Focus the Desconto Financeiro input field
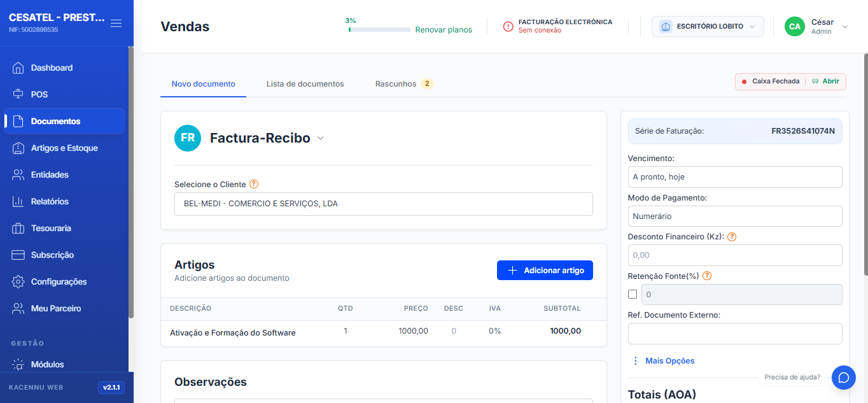 tap(735, 255)
